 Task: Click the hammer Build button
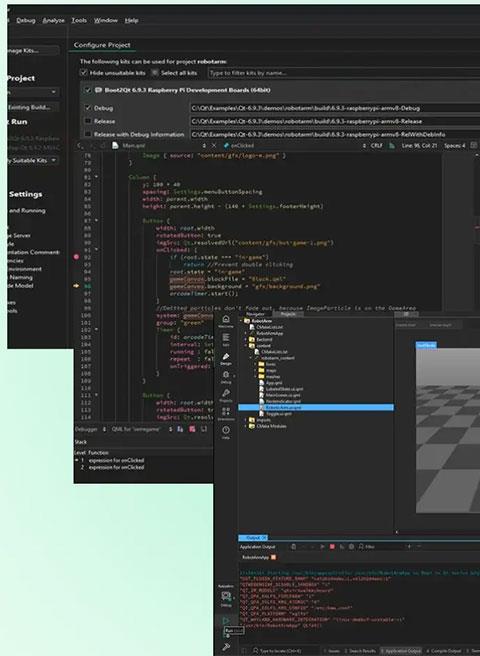(226, 647)
